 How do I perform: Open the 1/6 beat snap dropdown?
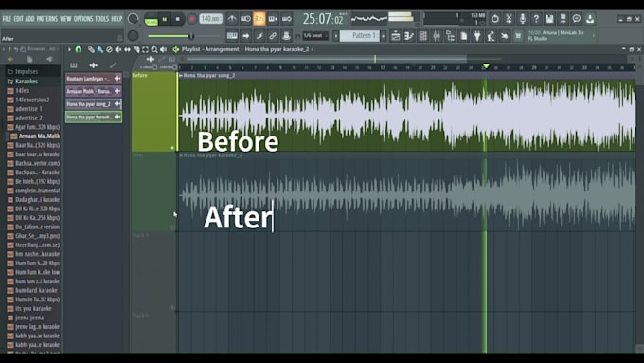315,36
